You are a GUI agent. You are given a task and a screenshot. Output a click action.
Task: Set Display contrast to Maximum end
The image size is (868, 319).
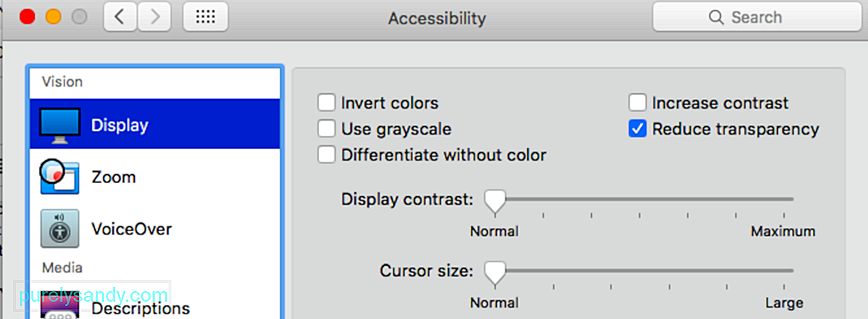[792, 199]
